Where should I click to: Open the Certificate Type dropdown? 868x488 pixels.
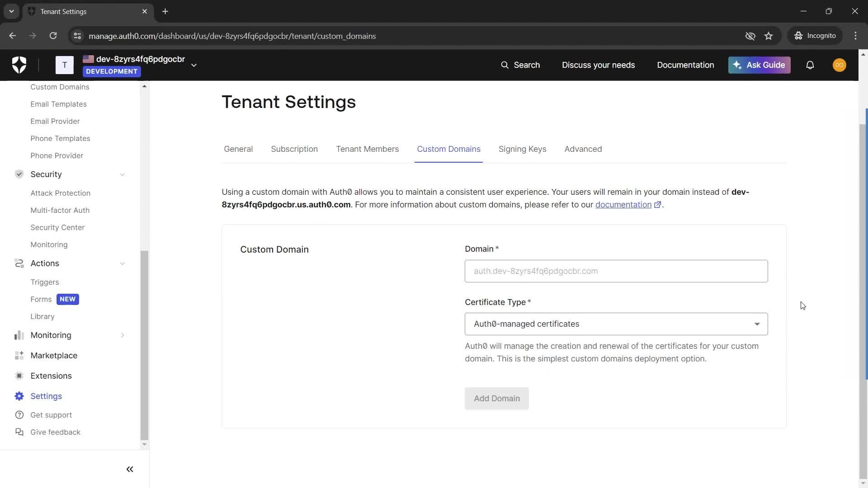(616, 324)
